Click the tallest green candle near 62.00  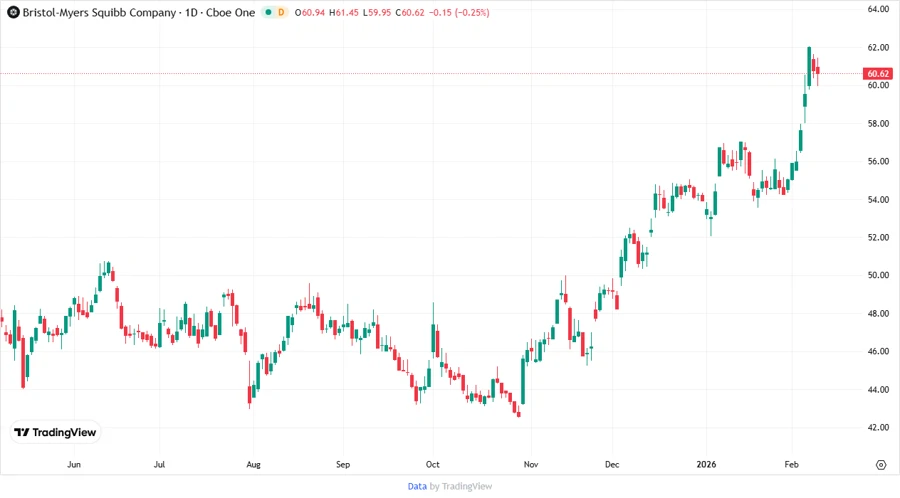[809, 67]
